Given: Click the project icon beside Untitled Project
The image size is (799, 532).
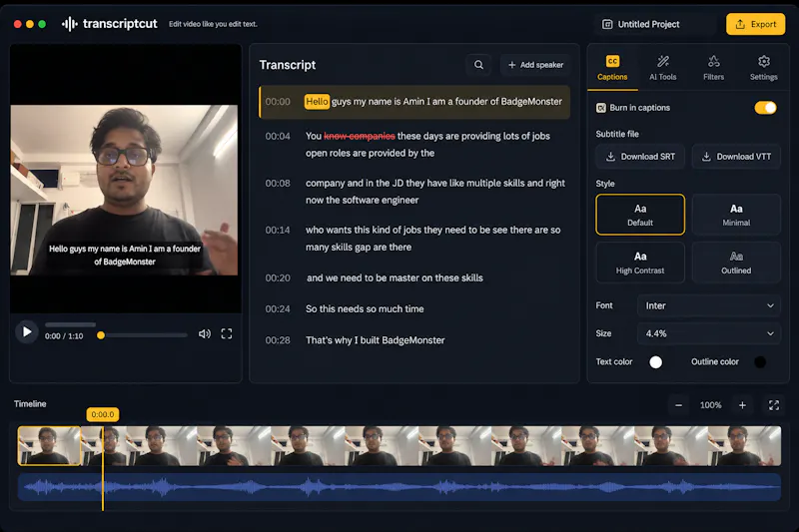Looking at the screenshot, I should point(607,24).
